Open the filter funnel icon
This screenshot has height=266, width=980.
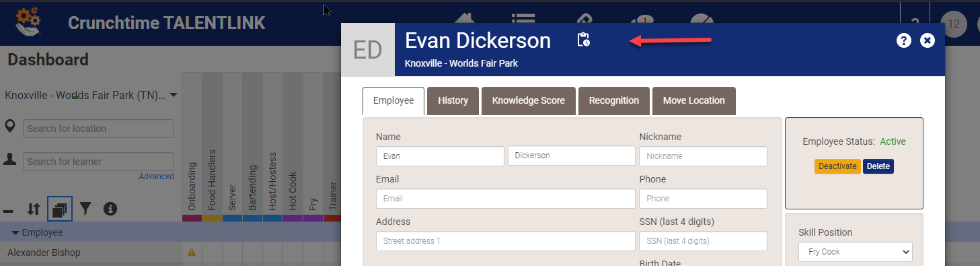point(85,209)
